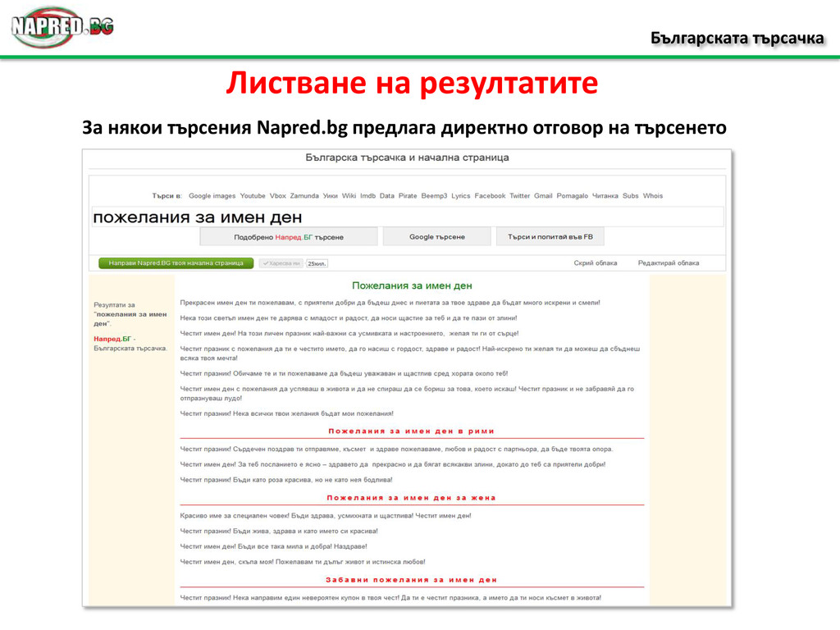Choose the Subs search link
This screenshot has height=630, width=840.
631,196
